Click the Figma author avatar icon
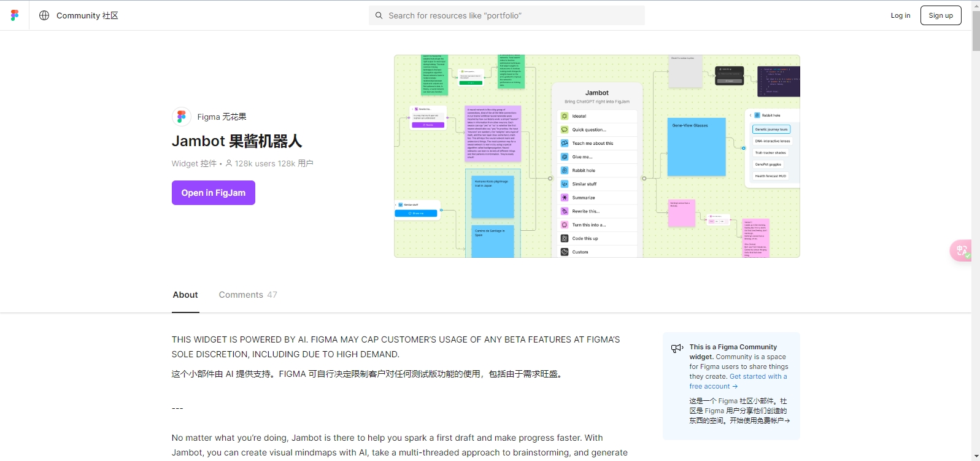 (182, 117)
